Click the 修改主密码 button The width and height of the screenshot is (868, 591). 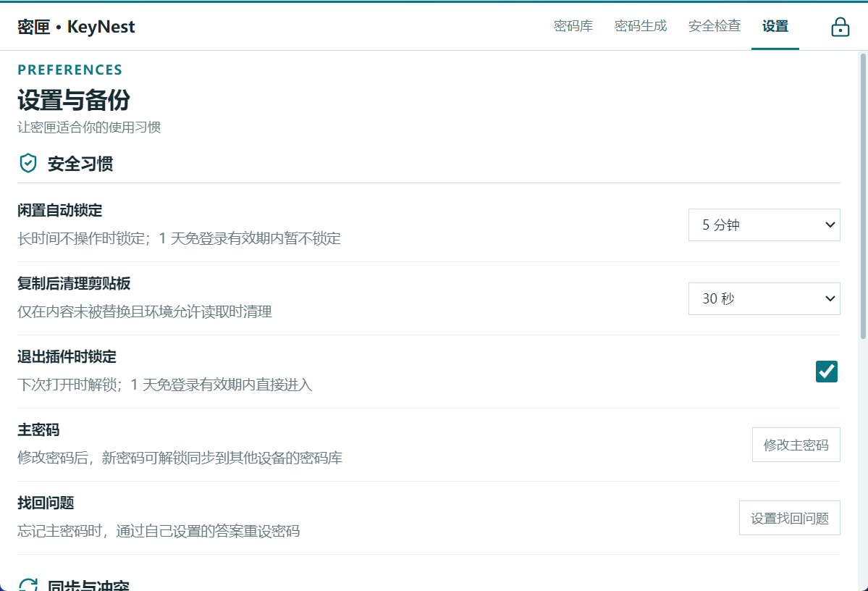pos(796,445)
